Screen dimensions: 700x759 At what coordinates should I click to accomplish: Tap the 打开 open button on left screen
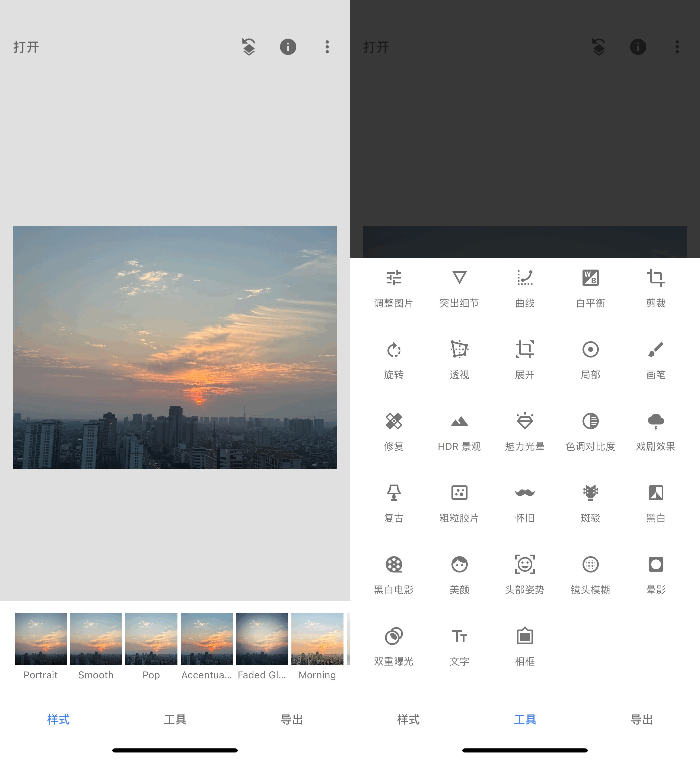(x=26, y=47)
